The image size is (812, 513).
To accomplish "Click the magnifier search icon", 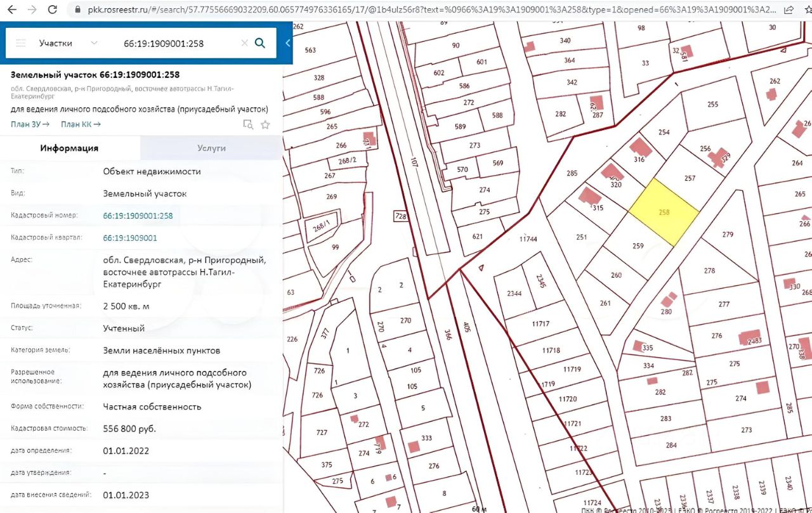I will [x=259, y=43].
